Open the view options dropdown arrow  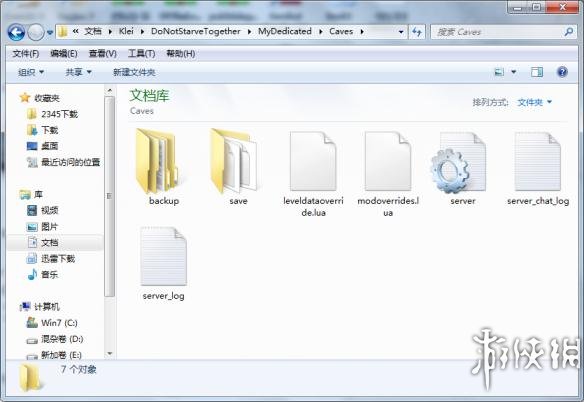coord(514,72)
